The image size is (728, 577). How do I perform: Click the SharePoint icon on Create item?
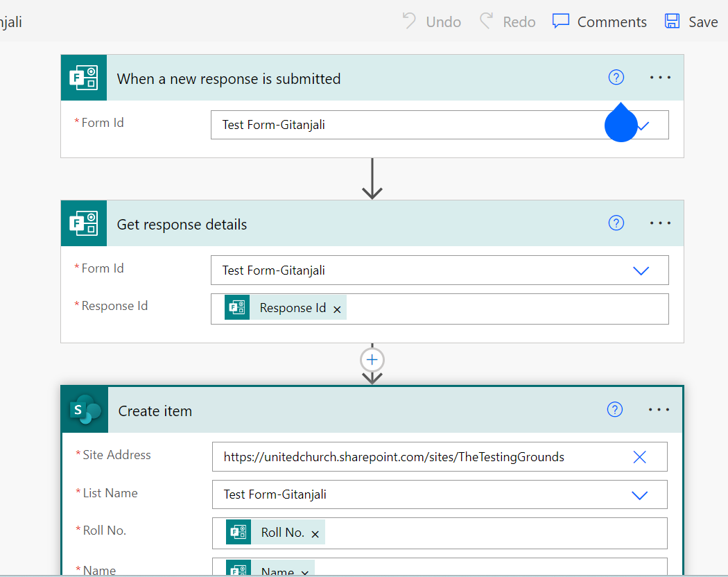(85, 411)
